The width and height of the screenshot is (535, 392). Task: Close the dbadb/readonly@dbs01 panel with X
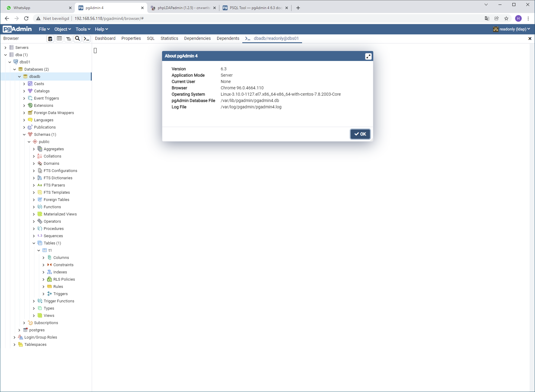coord(530,39)
